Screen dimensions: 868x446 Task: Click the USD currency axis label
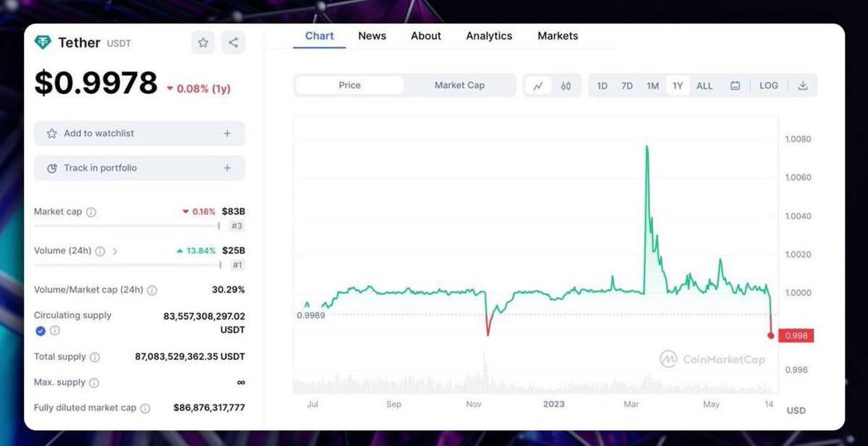pos(796,411)
